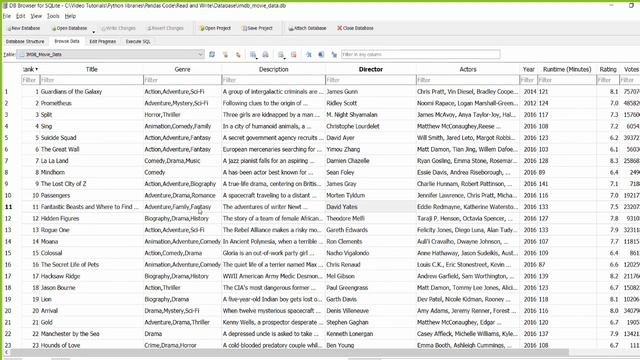The image size is (640, 360).
Task: Refresh the table data with refresh icon
Action: [212, 54]
